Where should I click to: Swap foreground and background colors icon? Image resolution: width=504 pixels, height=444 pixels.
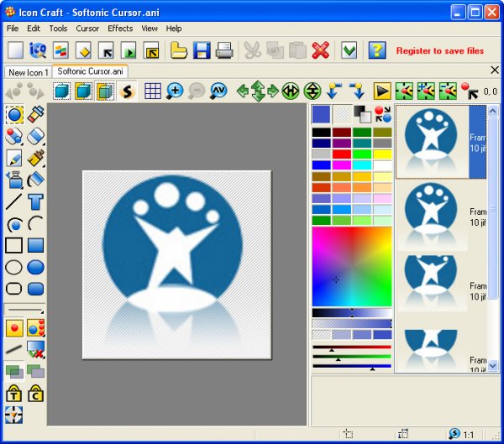click(383, 114)
